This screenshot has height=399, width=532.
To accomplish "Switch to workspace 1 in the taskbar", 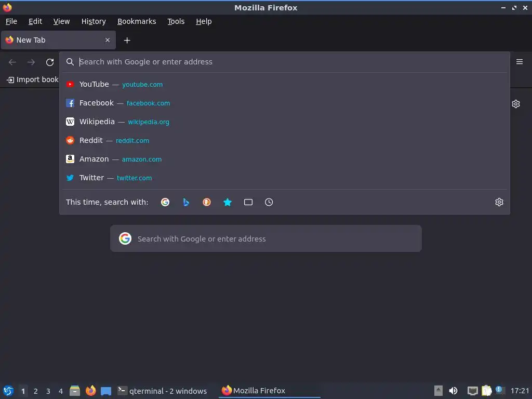I will click(x=23, y=391).
